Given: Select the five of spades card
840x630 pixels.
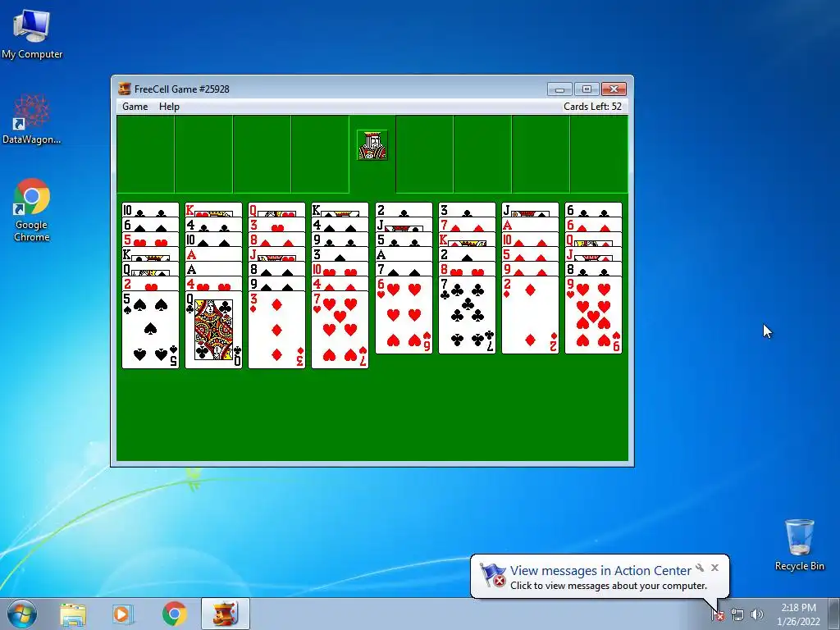Looking at the screenshot, I should click(150, 330).
